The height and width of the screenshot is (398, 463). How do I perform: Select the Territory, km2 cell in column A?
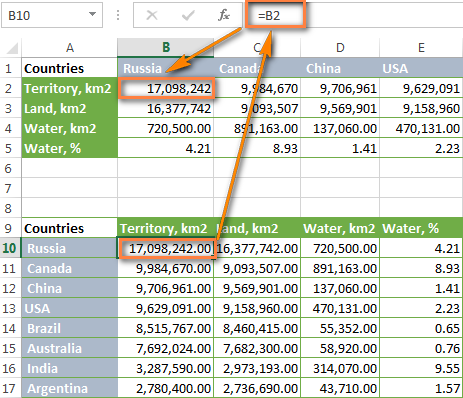tap(69, 88)
